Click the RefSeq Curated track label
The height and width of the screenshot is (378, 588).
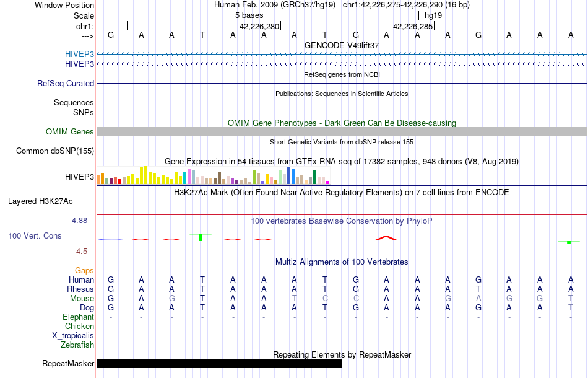pos(66,83)
